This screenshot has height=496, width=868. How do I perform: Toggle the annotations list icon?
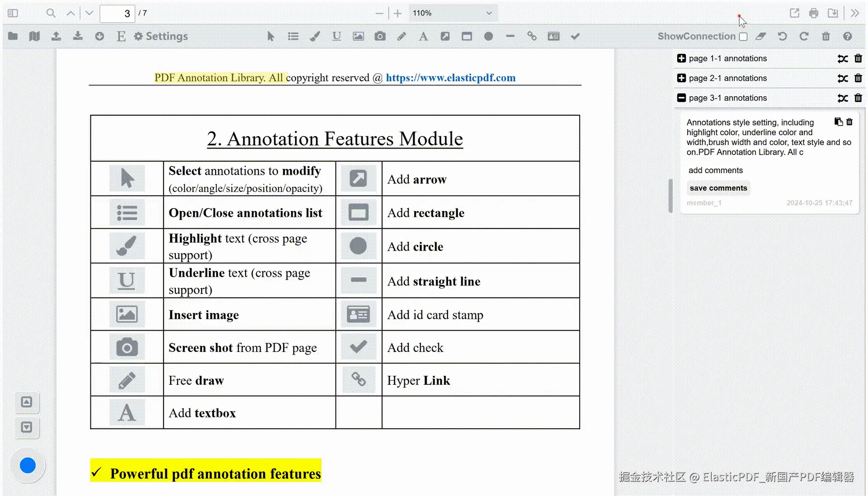[x=293, y=36]
